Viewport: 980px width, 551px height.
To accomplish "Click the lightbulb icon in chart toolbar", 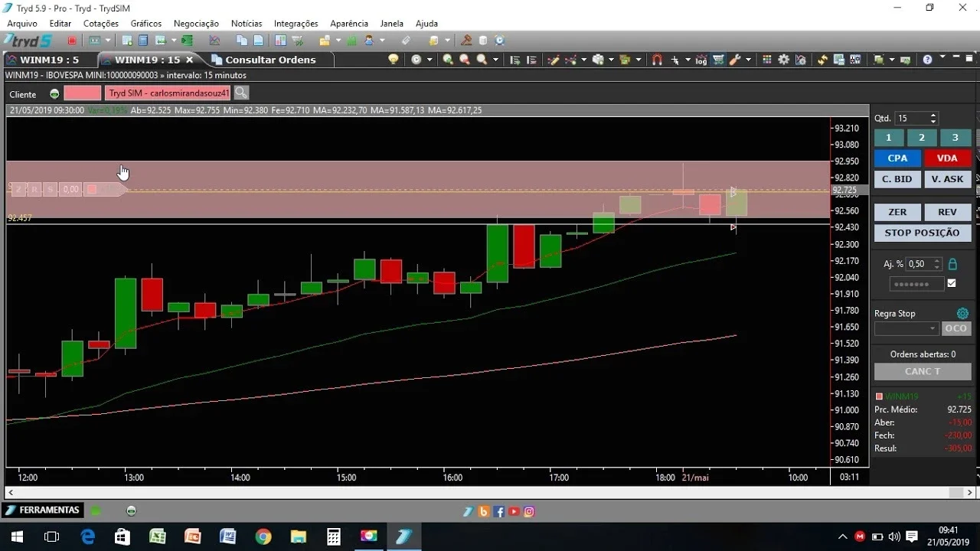I will tap(394, 59).
